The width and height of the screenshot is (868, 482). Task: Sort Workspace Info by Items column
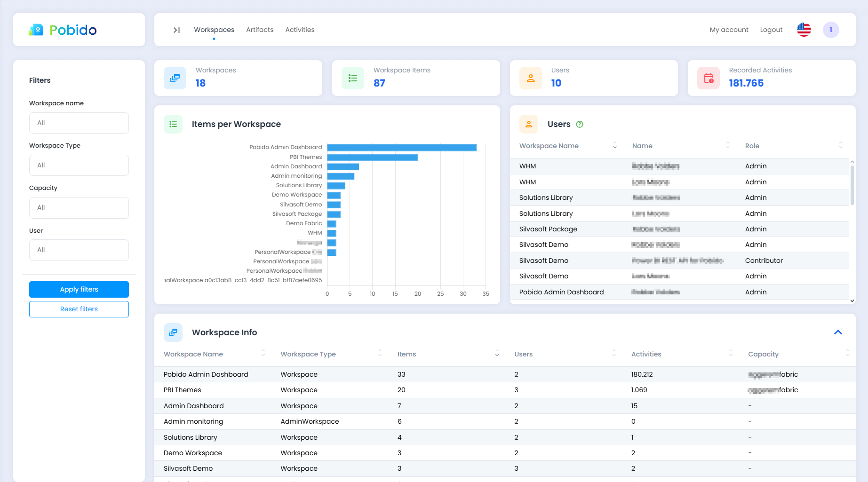tap(497, 354)
